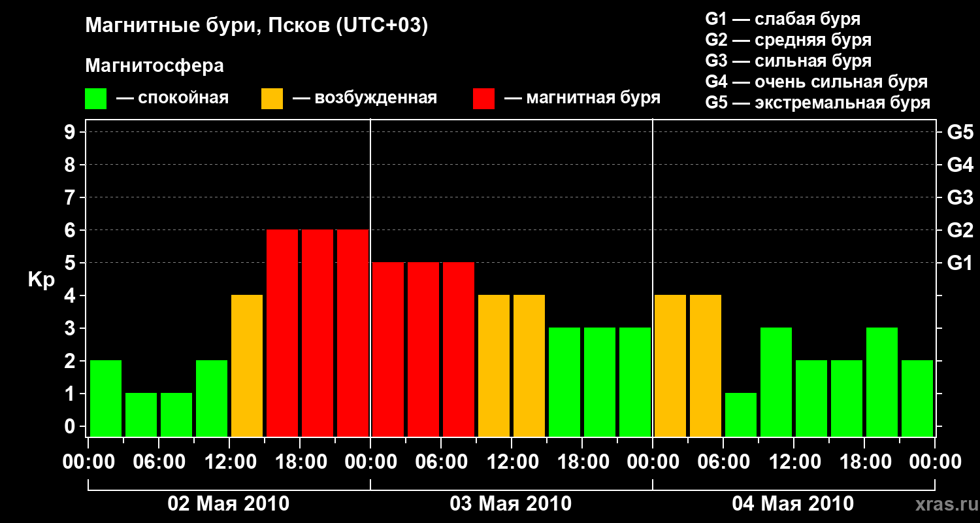Click the 'G3 — сильная буря' legend entry
The image size is (980, 523).
click(789, 61)
